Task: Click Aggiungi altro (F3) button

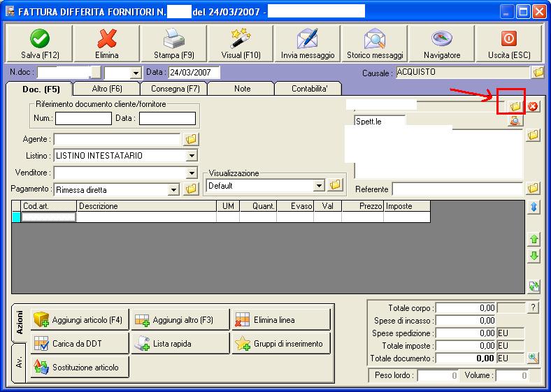Action: pyautogui.click(x=180, y=319)
